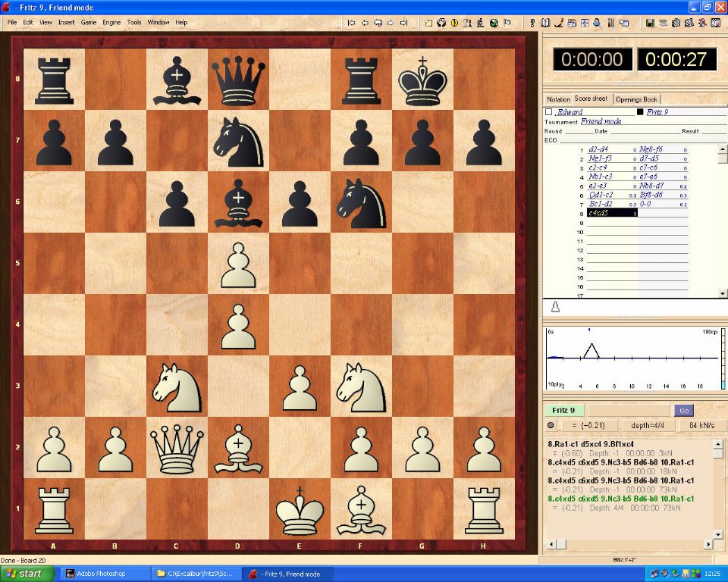Click the database window icon
The width and height of the screenshot is (728, 582).
pyautogui.click(x=572, y=22)
